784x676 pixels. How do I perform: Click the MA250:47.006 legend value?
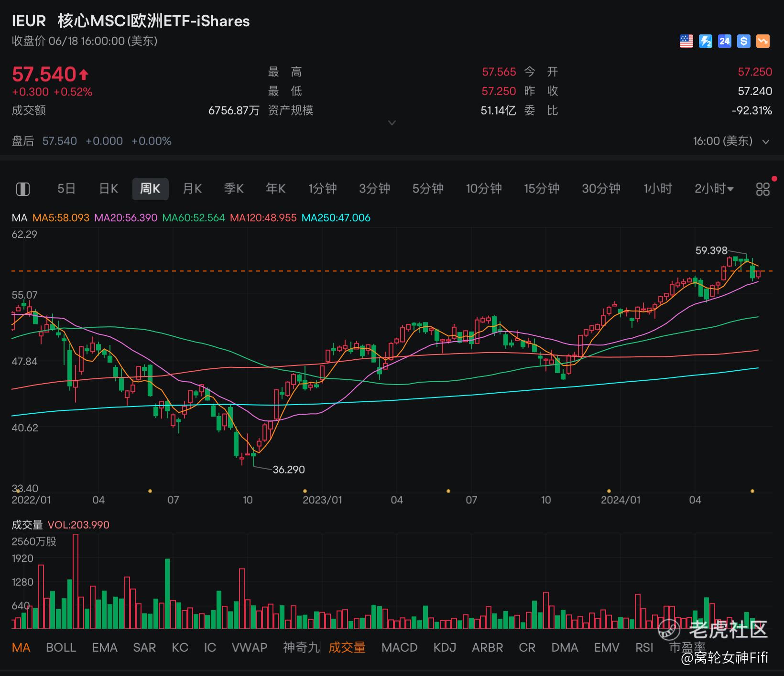point(336,218)
